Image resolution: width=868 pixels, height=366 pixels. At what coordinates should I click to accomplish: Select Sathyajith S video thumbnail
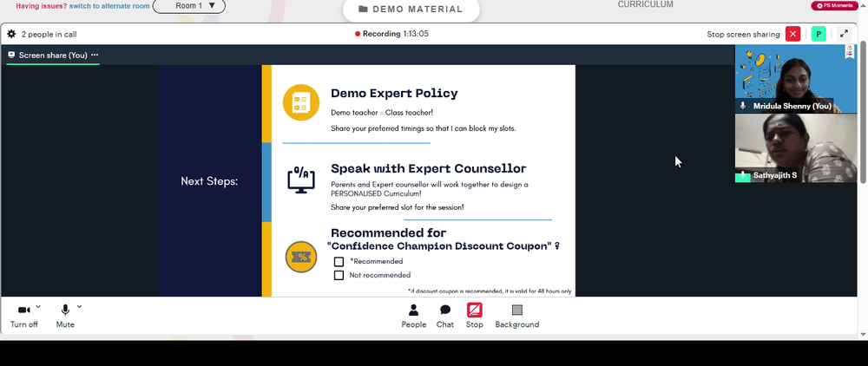[x=795, y=148]
